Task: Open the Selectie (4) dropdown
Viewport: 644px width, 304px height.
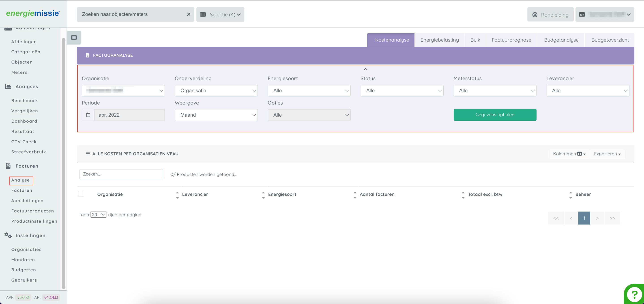Action: tap(220, 15)
